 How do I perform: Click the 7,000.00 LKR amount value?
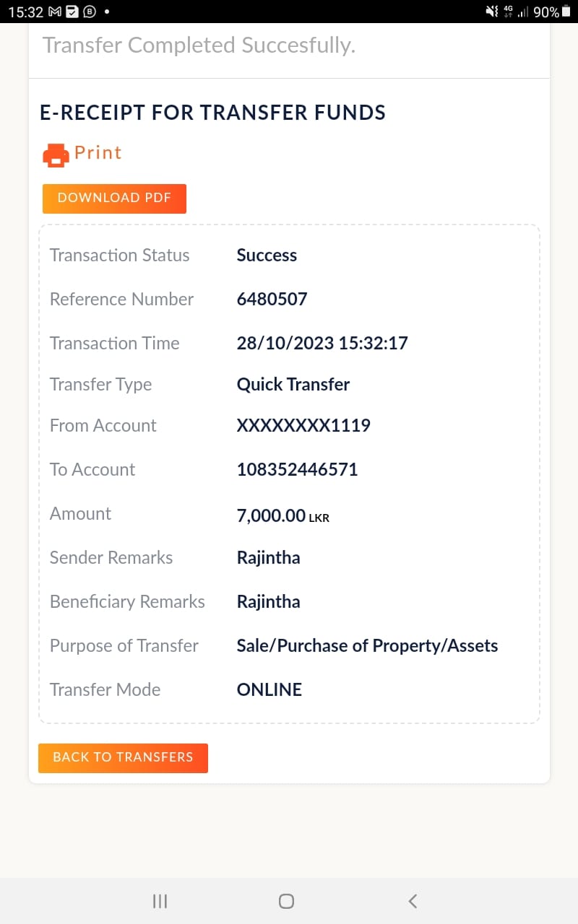pyautogui.click(x=282, y=515)
